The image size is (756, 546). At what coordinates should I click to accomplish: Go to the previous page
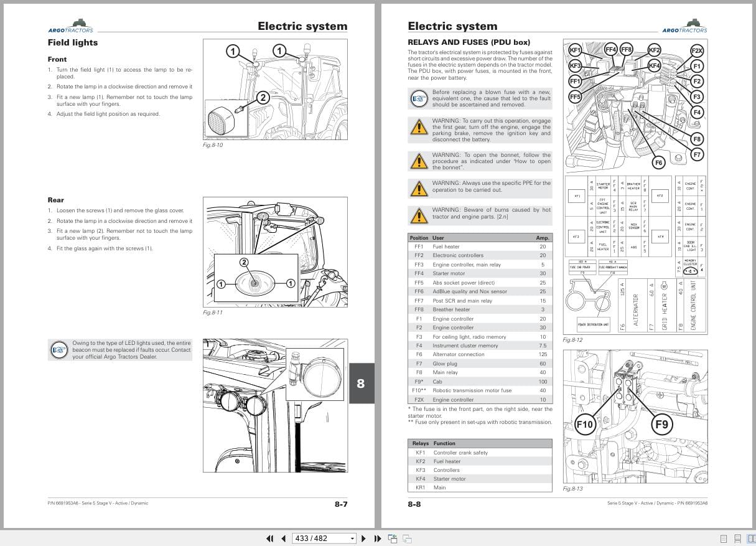(x=283, y=539)
